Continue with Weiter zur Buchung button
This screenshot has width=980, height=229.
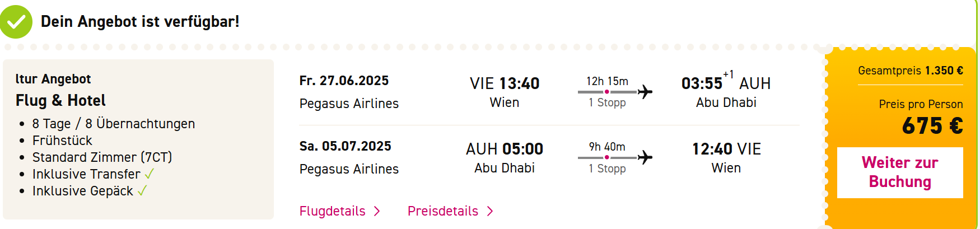[x=900, y=172]
